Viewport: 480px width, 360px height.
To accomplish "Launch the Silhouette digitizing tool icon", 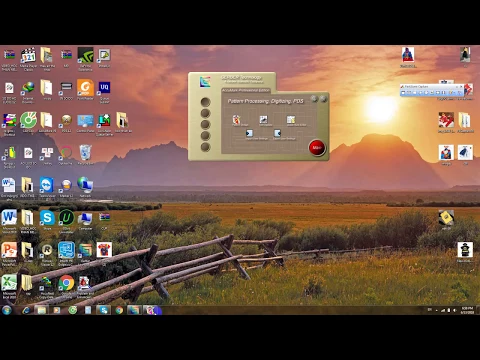I will 264,120.
